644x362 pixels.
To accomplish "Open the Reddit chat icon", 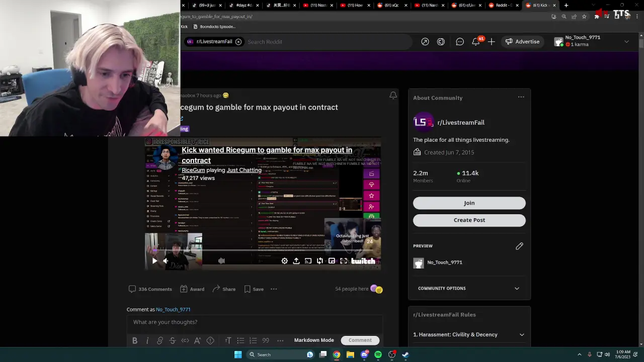I will [459, 42].
